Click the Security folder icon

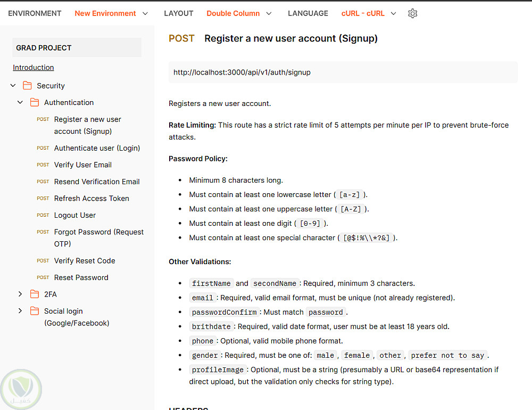click(28, 86)
